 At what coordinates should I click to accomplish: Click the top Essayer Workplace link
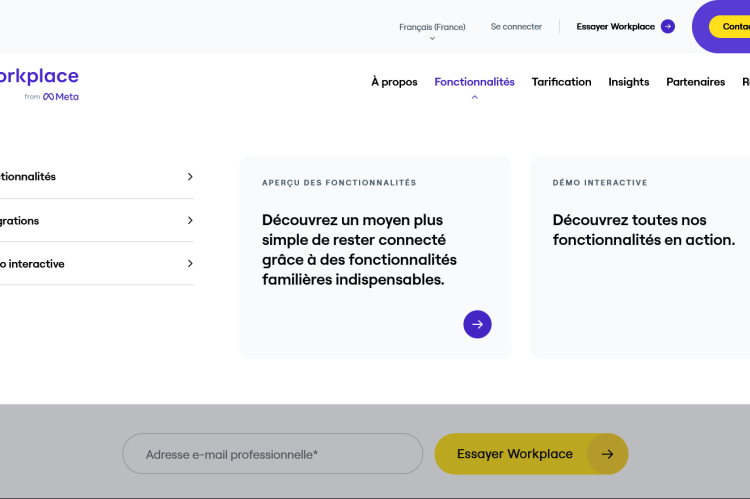[x=616, y=27]
